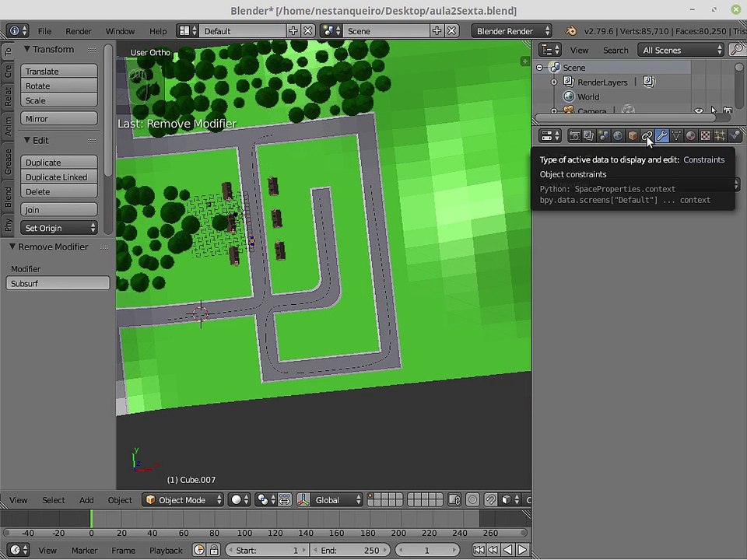Screen dimensions: 747x560
Task: Toggle Camera renderability in outliner
Action: (728, 110)
